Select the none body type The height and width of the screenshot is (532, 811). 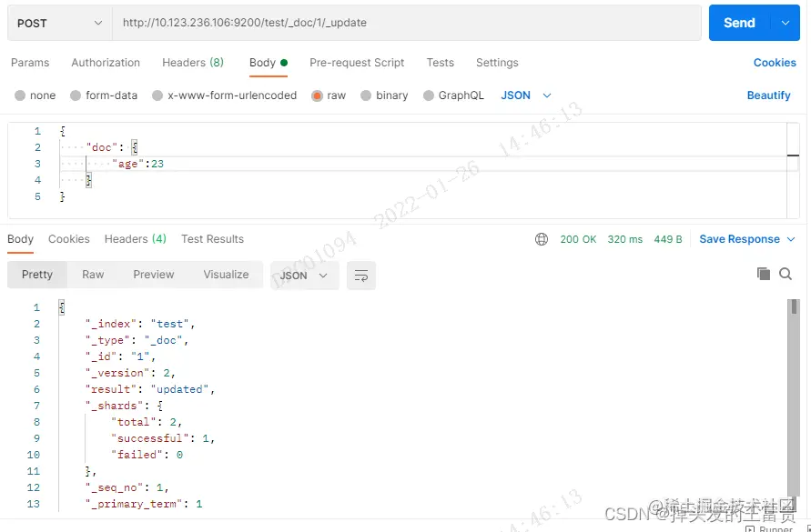[x=35, y=95]
